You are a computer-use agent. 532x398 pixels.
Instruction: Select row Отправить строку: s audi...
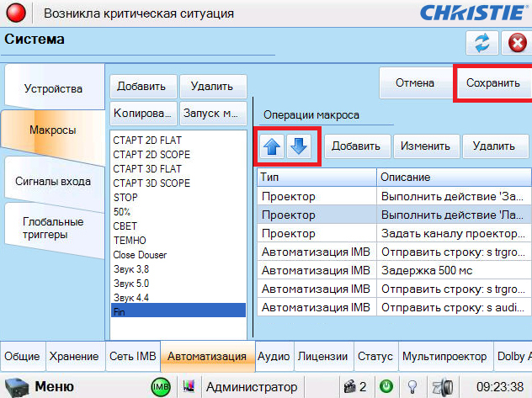394,307
